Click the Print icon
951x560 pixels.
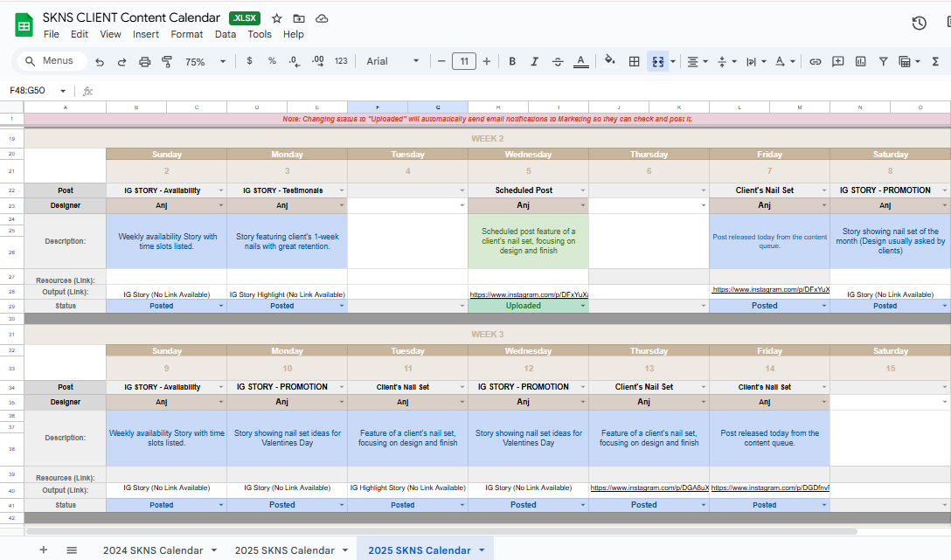tap(145, 62)
